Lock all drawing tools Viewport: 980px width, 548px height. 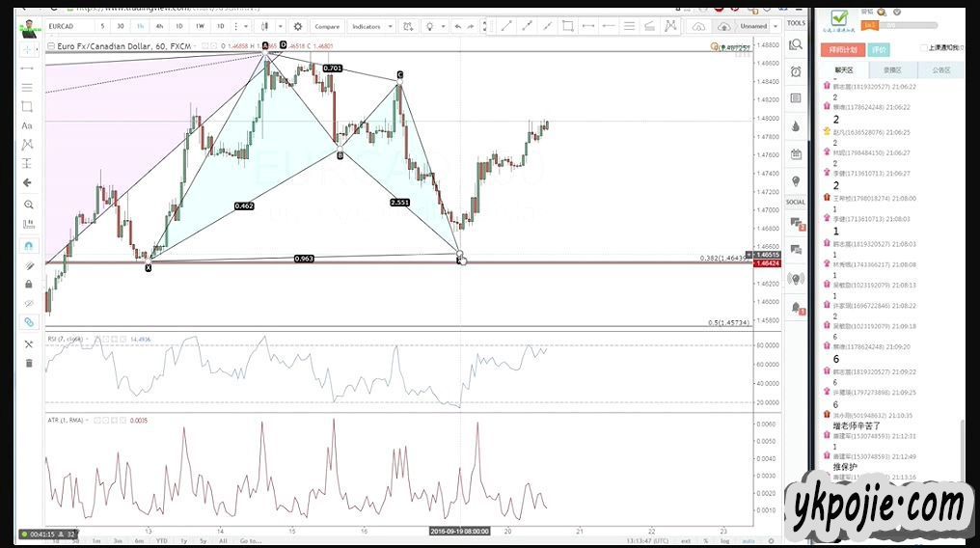[x=27, y=284]
